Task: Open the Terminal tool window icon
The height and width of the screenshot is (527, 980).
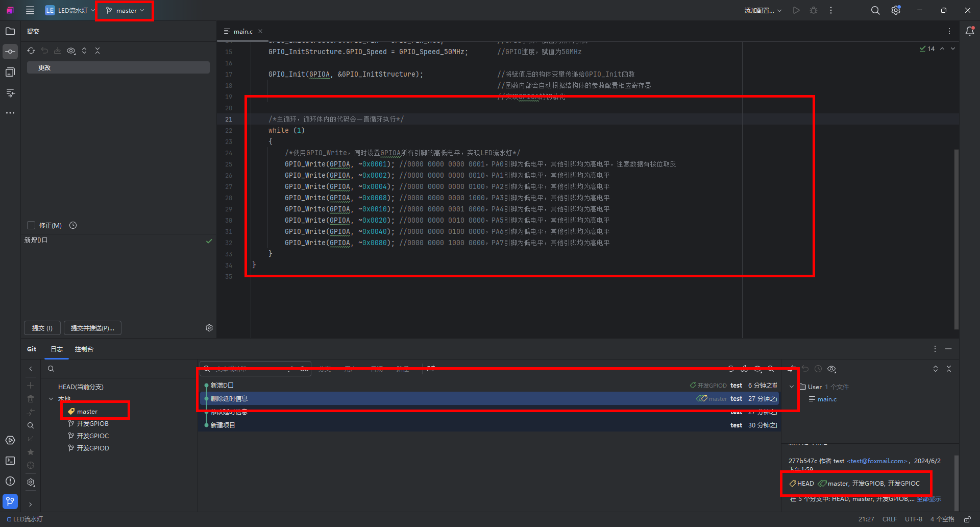Action: tap(10, 461)
